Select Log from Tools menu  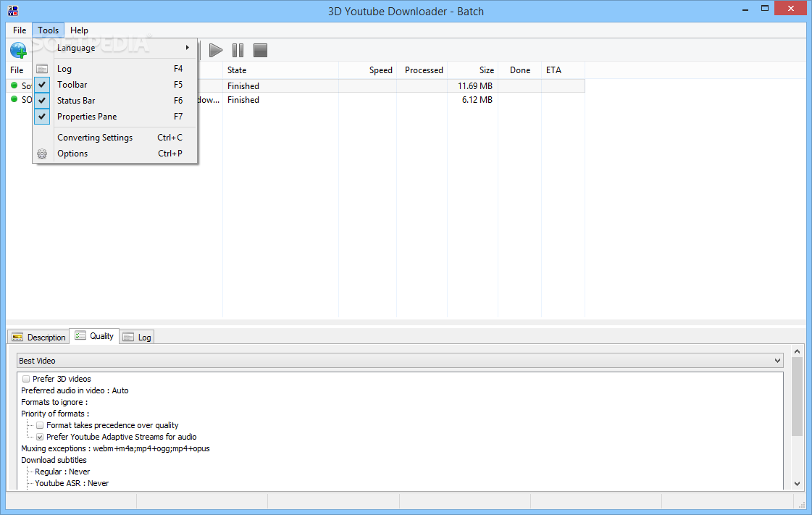[x=115, y=69]
